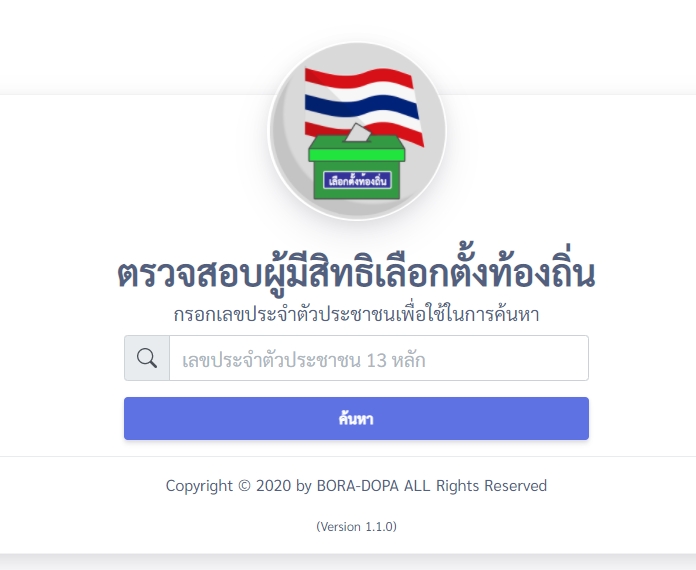Viewport: 696px width, 570px height.
Task: Click the heading ตรวจสอบผู้มีสิทธิเลือกตั้งท้องถิ่น
Action: (x=356, y=275)
